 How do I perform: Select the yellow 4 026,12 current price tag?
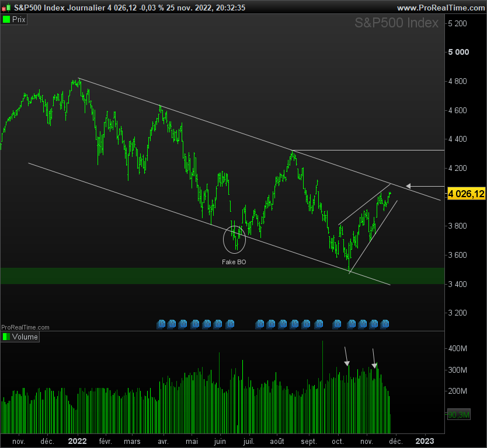466,194
